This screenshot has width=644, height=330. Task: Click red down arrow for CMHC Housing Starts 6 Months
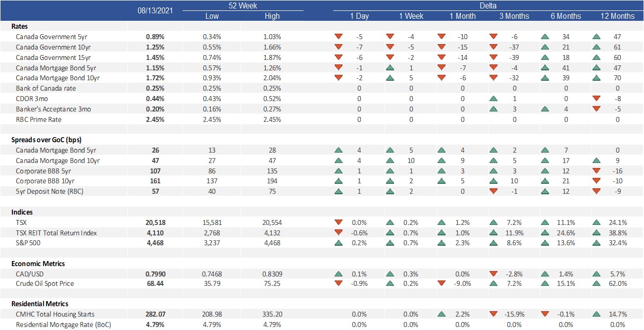tap(545, 314)
